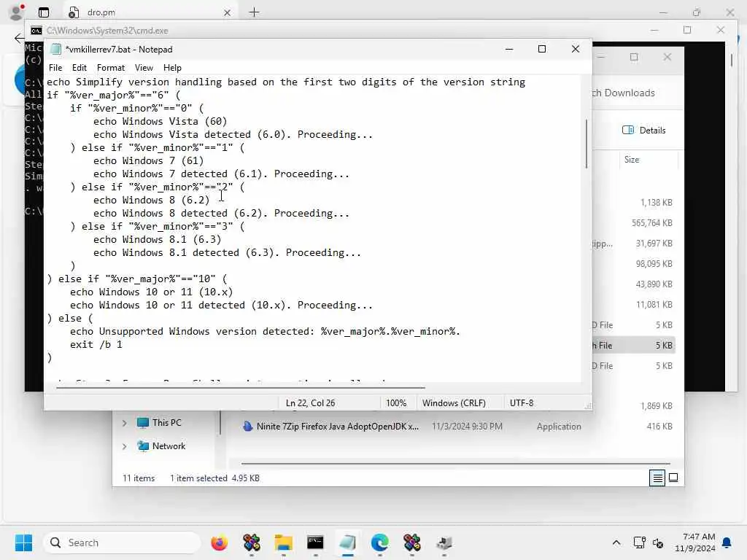Open the Windows Start menu
The height and width of the screenshot is (560, 747).
23,542
